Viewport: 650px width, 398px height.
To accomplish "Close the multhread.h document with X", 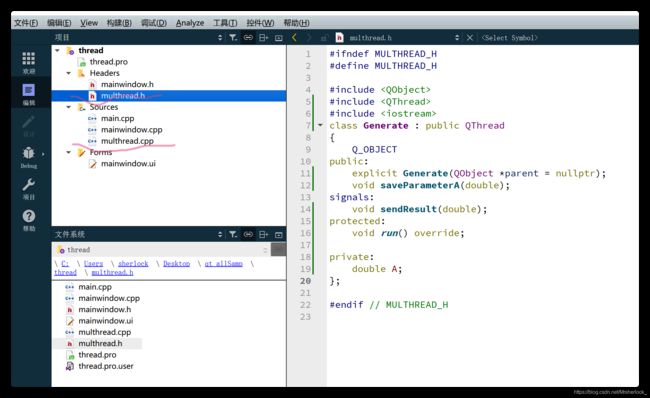I will (x=470, y=38).
